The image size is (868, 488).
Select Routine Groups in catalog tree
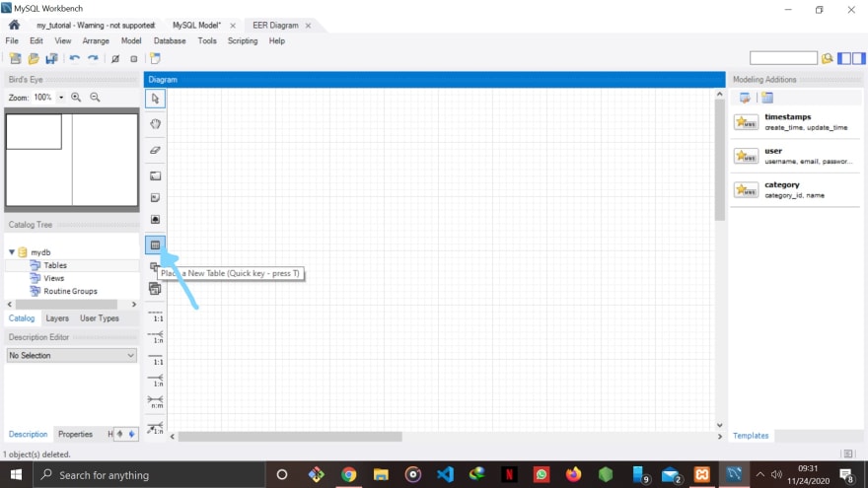(x=70, y=291)
